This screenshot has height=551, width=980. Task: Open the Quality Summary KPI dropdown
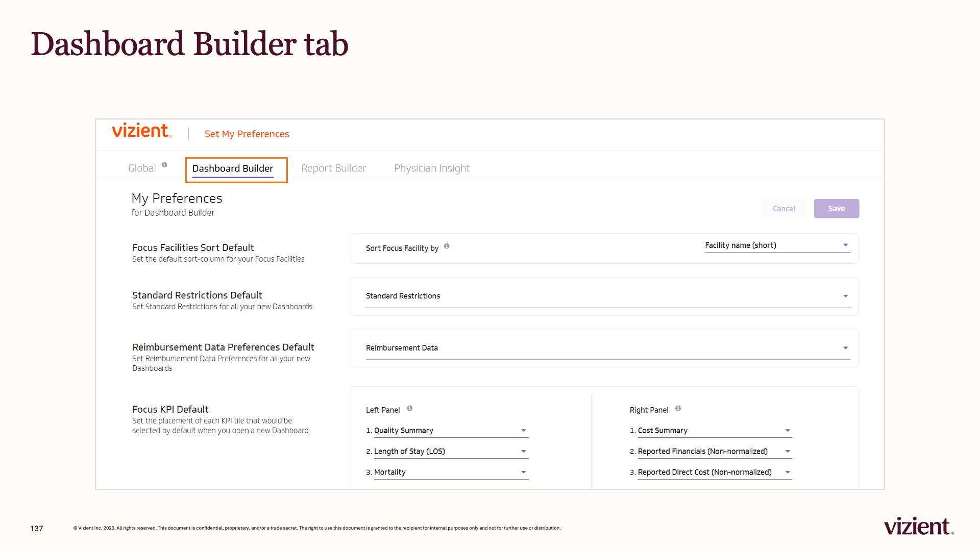tap(451, 431)
